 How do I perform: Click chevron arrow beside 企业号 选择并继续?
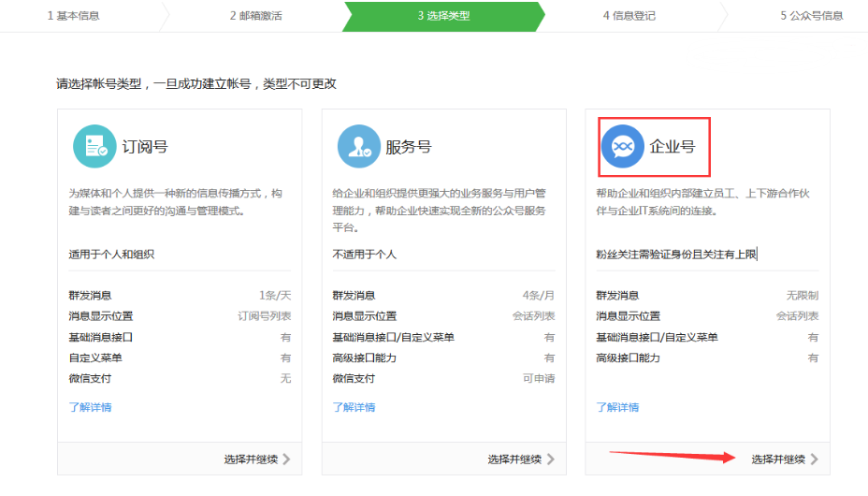tap(815, 460)
